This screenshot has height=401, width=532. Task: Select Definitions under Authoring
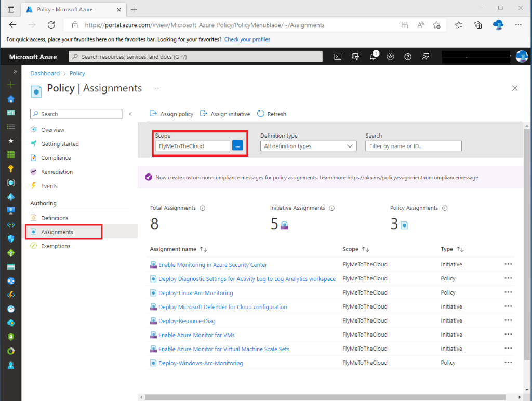coord(55,218)
